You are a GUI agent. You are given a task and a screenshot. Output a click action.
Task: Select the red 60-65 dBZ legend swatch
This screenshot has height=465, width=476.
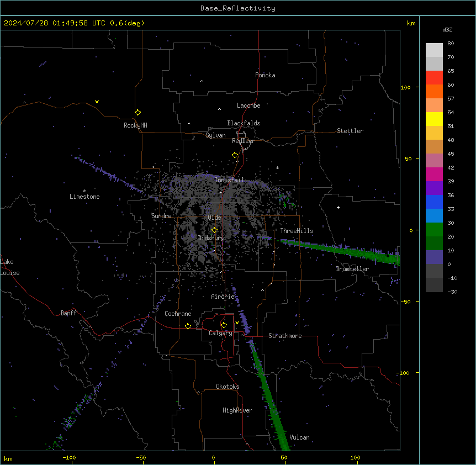coord(434,78)
